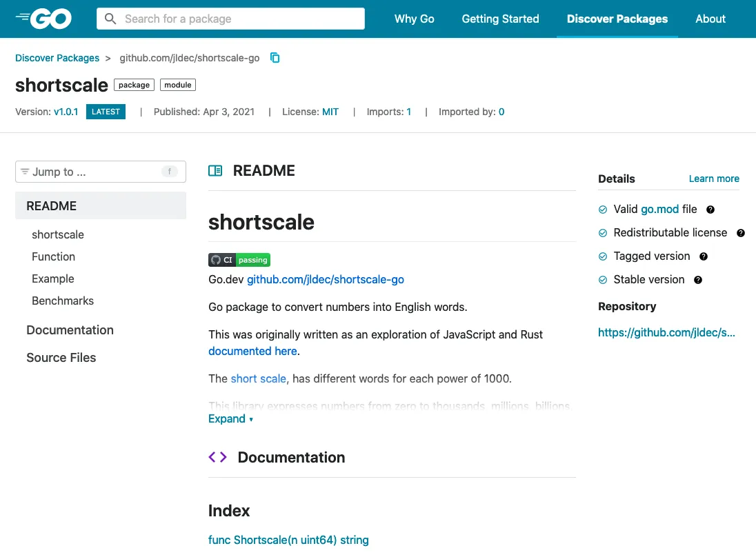Click the magnifying glass in the search bar
The height and width of the screenshot is (557, 756).
coord(111,19)
